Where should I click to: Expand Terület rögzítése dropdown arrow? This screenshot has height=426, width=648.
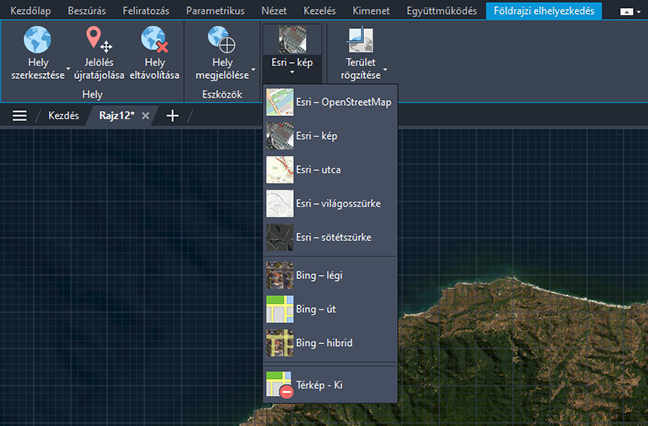click(385, 69)
